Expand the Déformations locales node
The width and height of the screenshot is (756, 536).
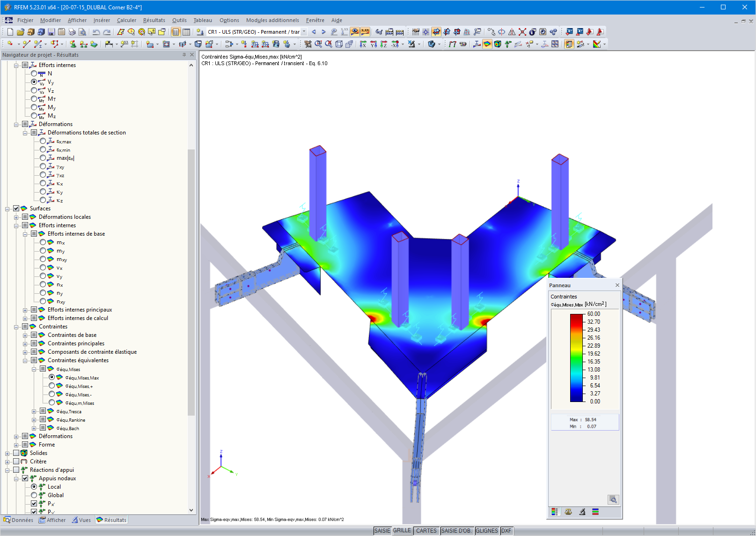pos(16,217)
